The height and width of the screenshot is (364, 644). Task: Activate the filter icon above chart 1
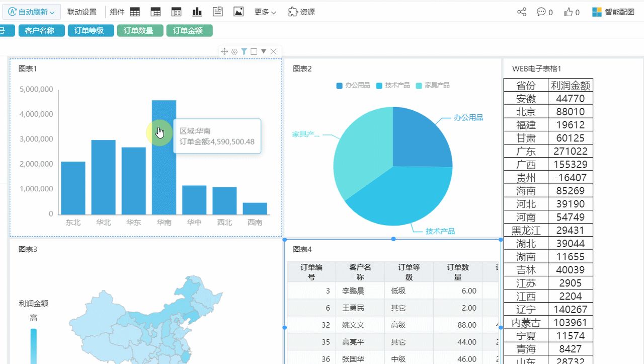(244, 51)
